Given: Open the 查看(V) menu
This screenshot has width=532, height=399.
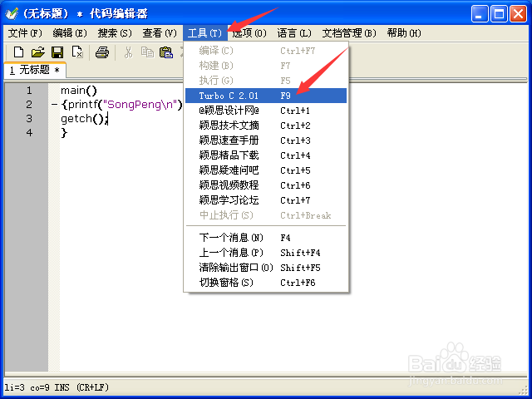Looking at the screenshot, I should (x=160, y=33).
